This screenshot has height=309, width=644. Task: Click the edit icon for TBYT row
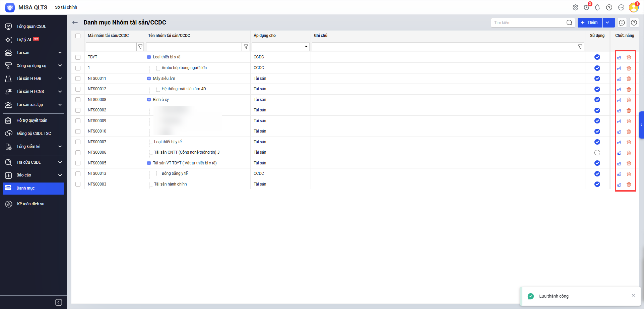pos(619,57)
